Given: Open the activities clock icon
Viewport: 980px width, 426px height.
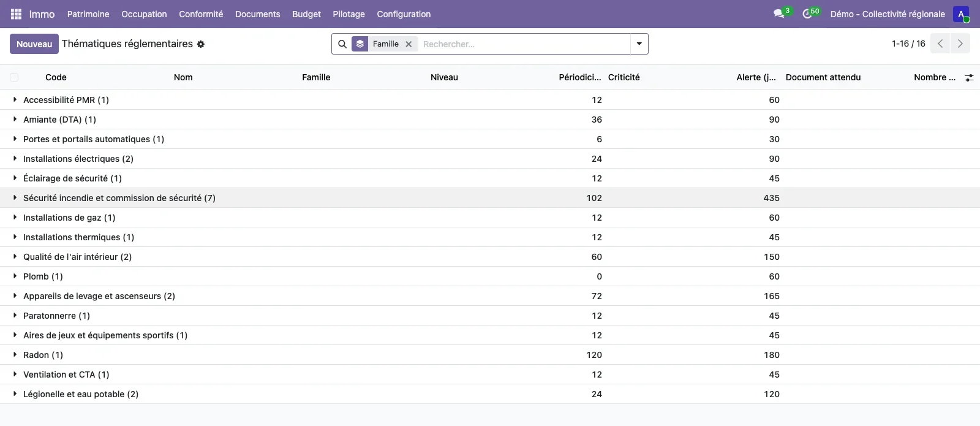Looking at the screenshot, I should [807, 14].
